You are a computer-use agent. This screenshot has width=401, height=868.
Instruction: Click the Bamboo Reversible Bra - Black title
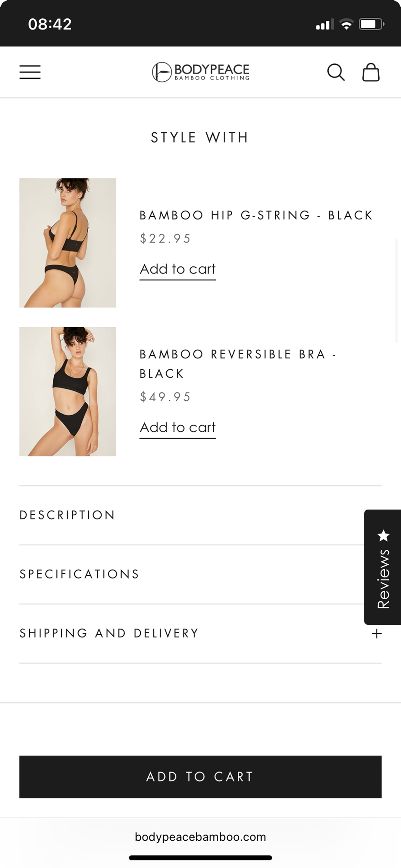pyautogui.click(x=238, y=364)
